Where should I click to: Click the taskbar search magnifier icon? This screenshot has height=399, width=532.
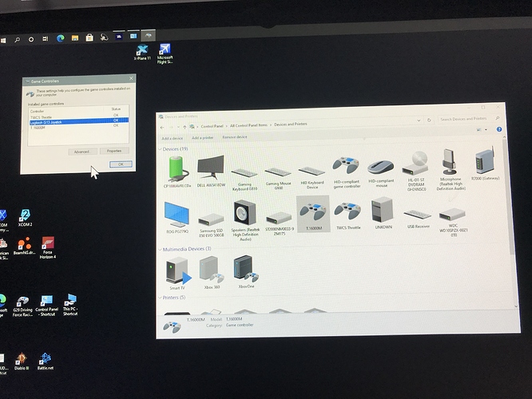[17, 40]
